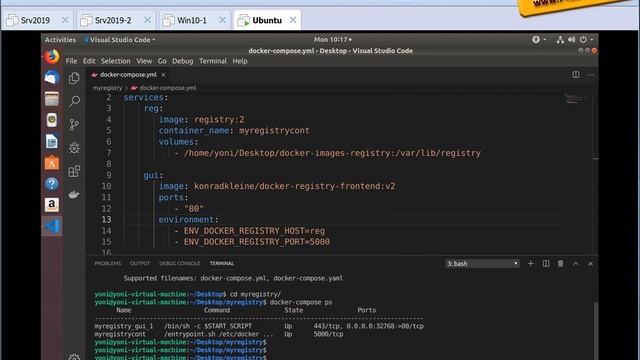Click myregistry in the breadcrumb
640x360 pixels.
pyautogui.click(x=107, y=88)
